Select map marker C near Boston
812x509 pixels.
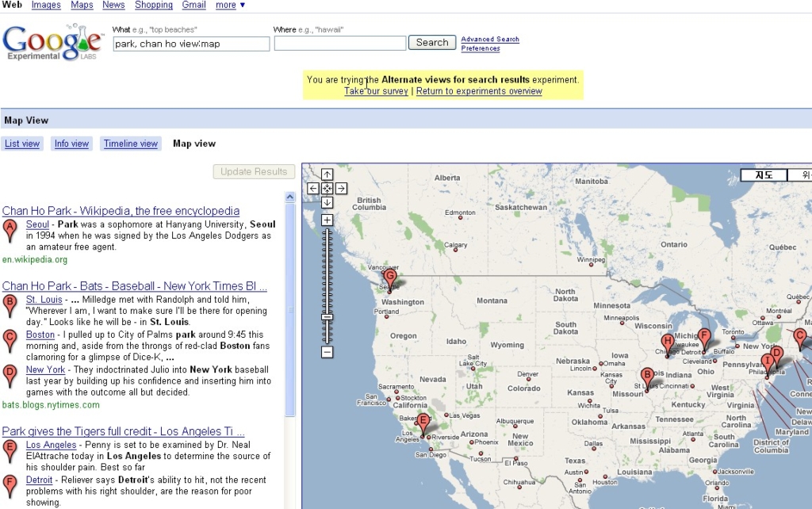(800, 338)
